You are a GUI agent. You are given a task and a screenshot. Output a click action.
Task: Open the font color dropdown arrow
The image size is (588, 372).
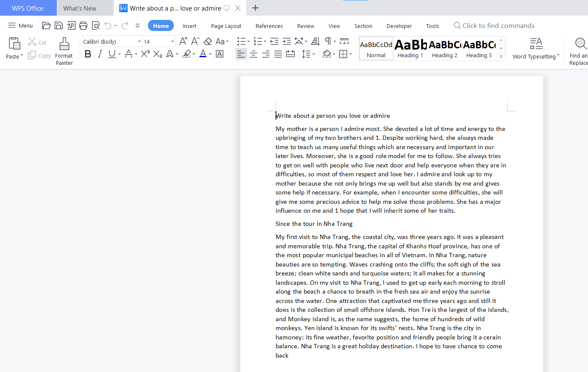pos(209,54)
